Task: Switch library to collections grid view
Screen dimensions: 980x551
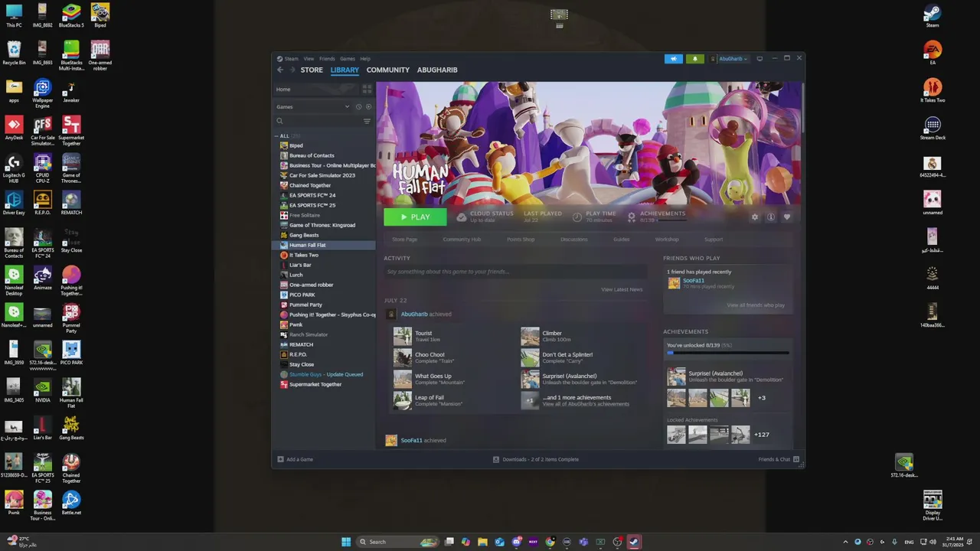Action: pyautogui.click(x=367, y=90)
